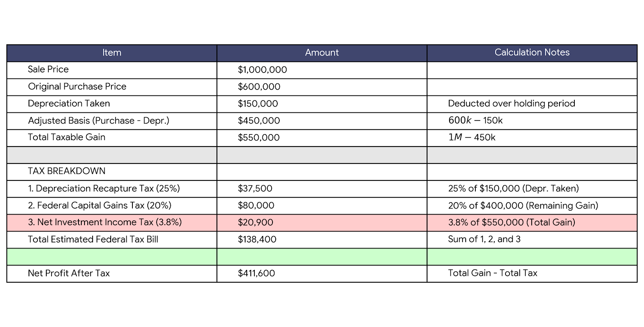Click the Original Purchase Price cell

(x=77, y=87)
